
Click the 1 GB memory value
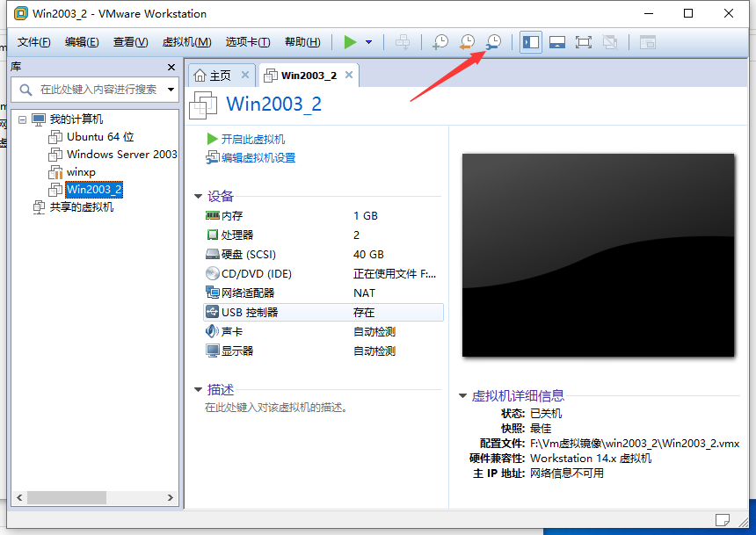[x=366, y=216]
